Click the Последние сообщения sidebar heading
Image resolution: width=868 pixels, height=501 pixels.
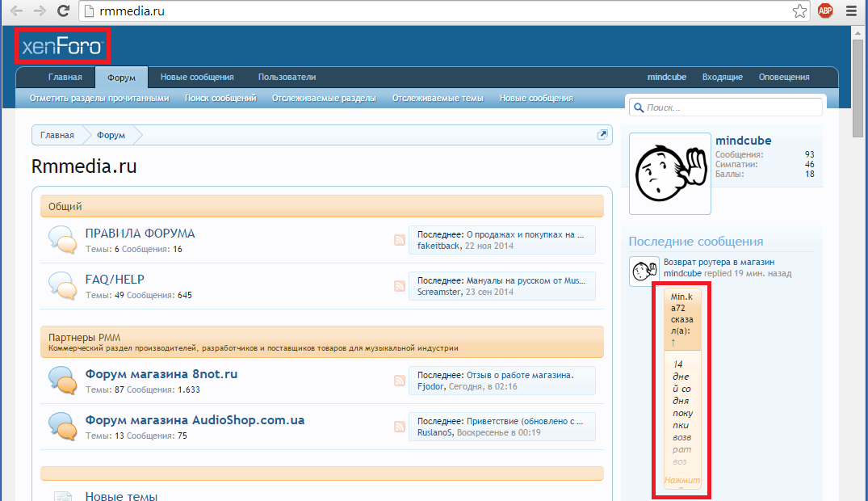coord(696,242)
